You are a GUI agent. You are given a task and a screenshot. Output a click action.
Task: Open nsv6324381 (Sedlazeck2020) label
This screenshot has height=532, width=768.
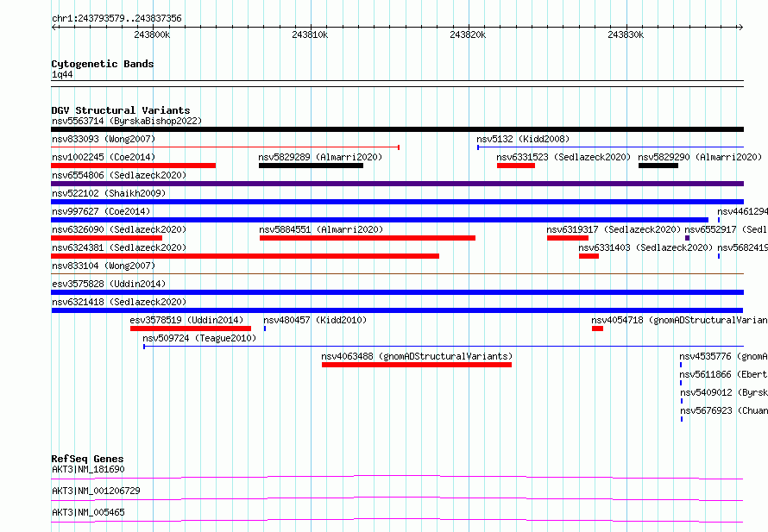[x=119, y=247]
